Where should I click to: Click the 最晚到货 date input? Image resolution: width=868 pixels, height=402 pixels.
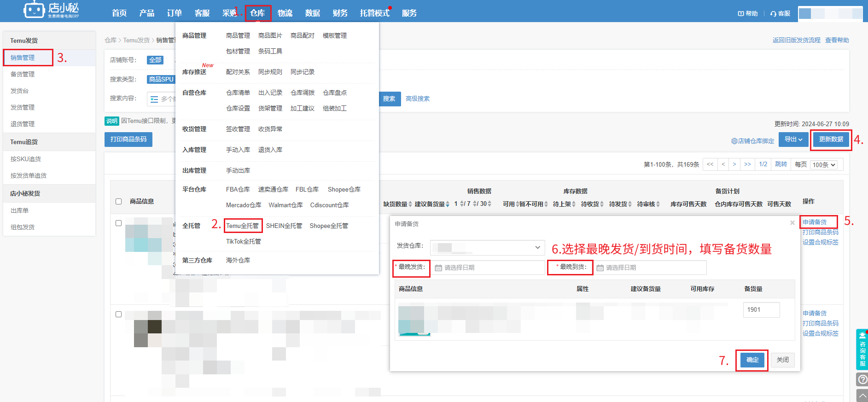tap(650, 268)
